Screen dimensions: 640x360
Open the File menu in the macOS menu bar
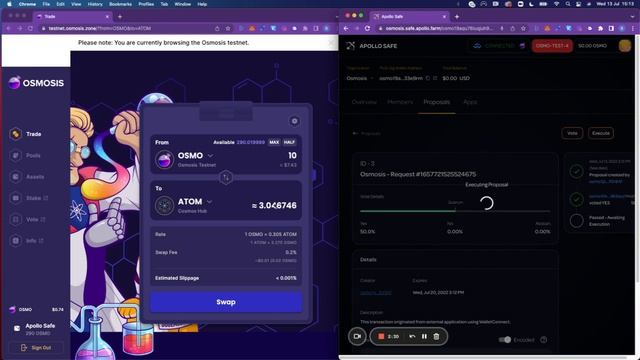pos(46,4)
